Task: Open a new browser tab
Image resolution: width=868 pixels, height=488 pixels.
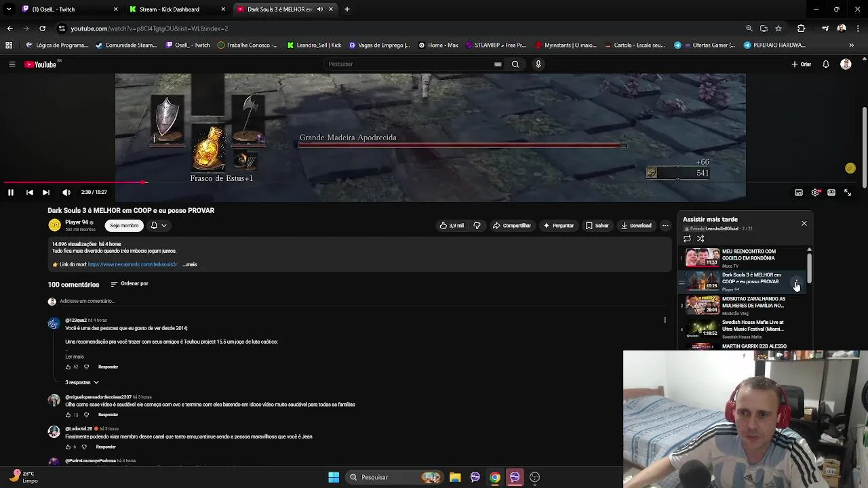Action: pyautogui.click(x=347, y=9)
